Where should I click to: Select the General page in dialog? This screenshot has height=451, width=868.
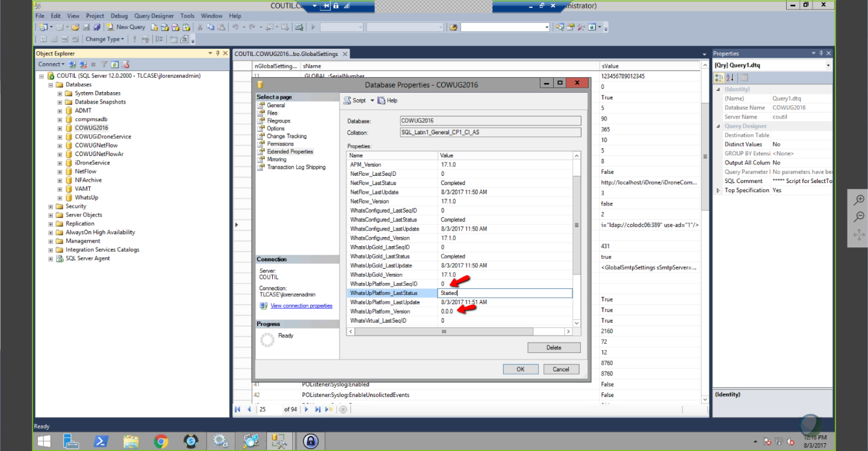coord(276,105)
